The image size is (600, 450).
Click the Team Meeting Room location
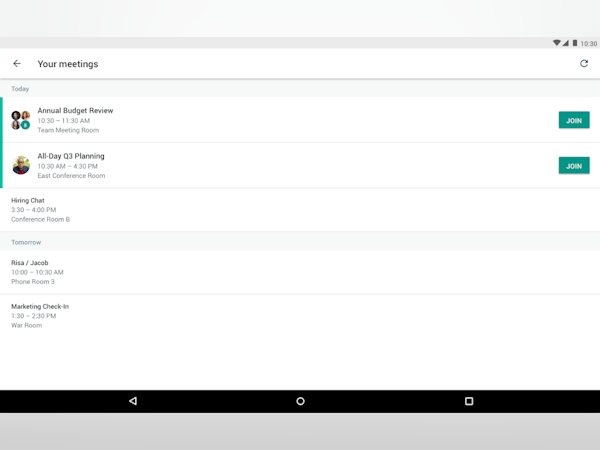pos(68,130)
